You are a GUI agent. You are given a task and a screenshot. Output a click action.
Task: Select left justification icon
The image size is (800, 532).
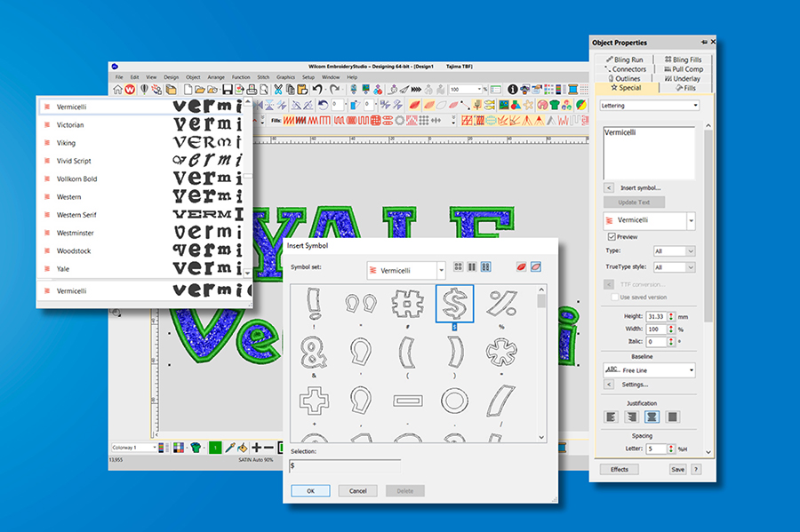(612, 416)
